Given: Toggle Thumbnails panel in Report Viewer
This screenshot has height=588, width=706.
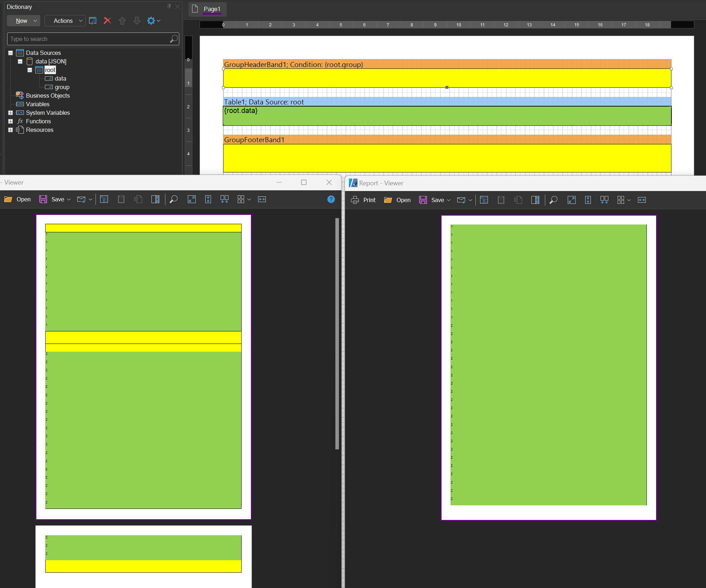Looking at the screenshot, I should (535, 200).
